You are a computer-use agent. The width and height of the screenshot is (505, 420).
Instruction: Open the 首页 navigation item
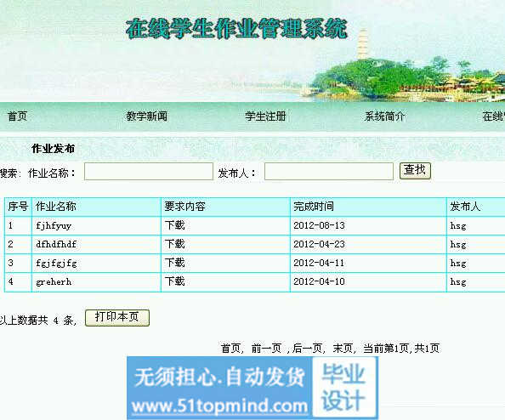coord(17,116)
